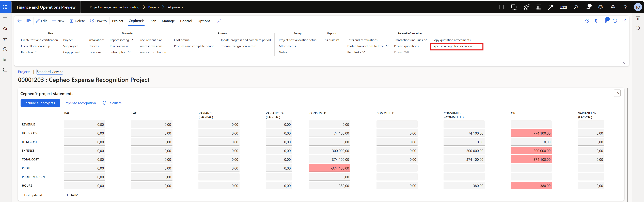Open the Project ribbon tab

(118, 21)
